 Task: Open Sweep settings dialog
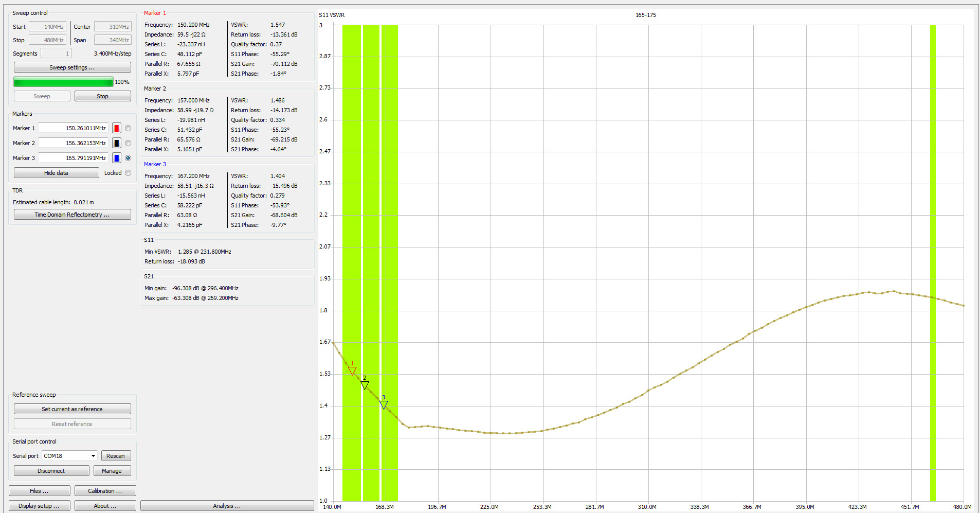pyautogui.click(x=72, y=67)
